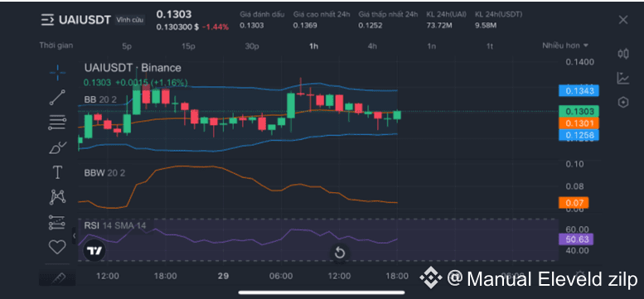Open the forecast position tool
This screenshot has width=644, height=299.
tap(57, 222)
